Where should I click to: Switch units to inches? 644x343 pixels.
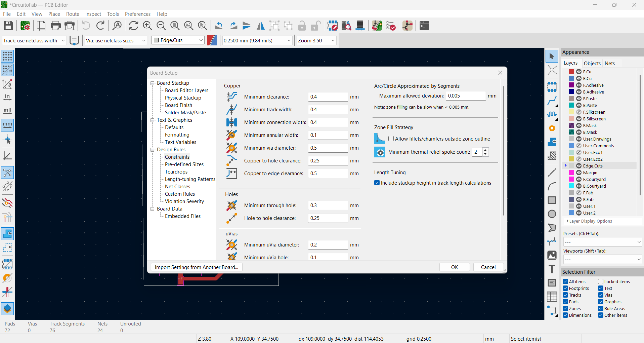(x=7, y=98)
